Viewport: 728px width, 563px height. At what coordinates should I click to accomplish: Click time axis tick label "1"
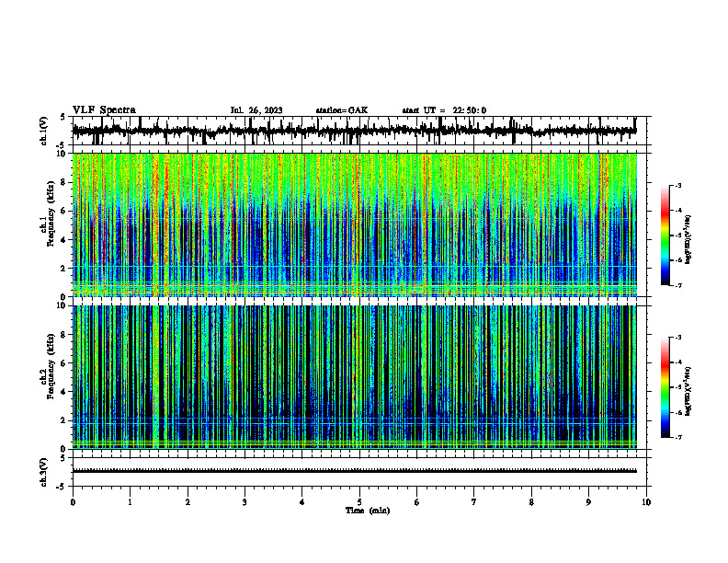pos(130,502)
